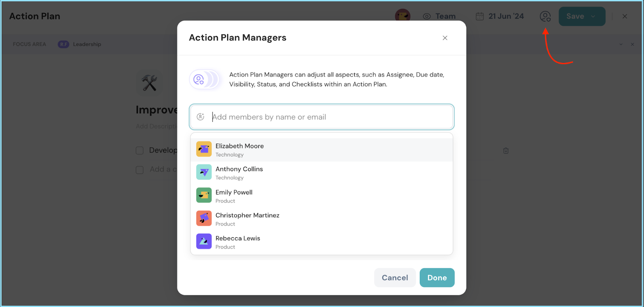Collapse the focus area chevron
This screenshot has width=644, height=307.
point(621,44)
